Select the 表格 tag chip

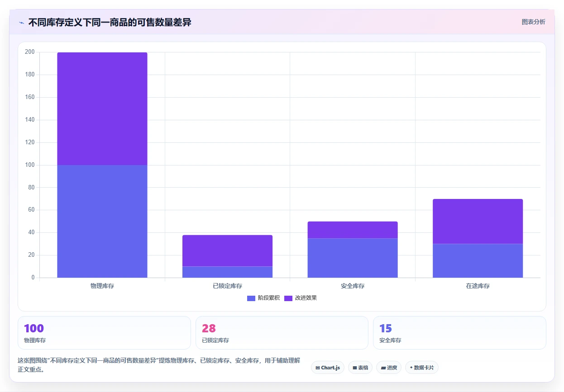tap(360, 368)
